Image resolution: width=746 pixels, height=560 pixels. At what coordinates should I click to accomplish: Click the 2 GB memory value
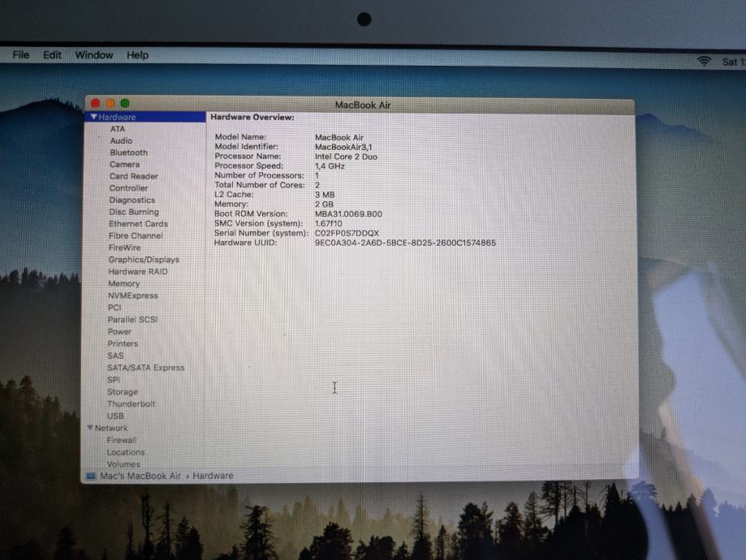pyautogui.click(x=324, y=204)
